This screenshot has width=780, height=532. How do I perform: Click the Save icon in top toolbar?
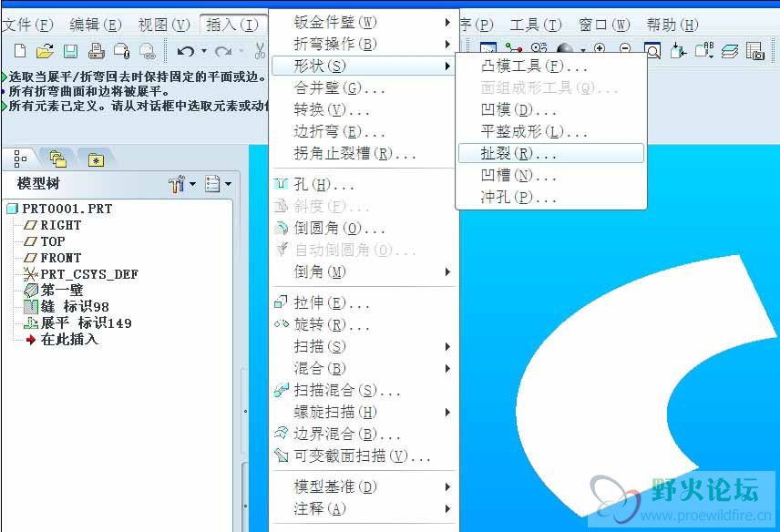[69, 52]
